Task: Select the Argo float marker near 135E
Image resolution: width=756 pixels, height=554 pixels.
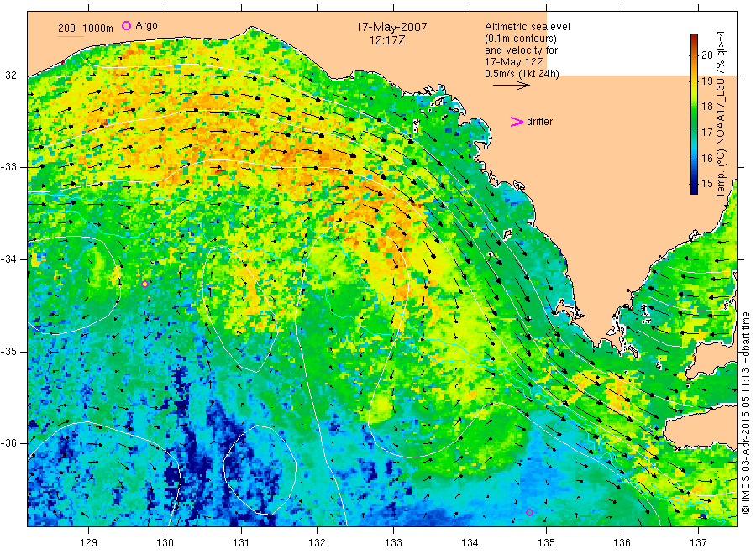Action: point(529,512)
